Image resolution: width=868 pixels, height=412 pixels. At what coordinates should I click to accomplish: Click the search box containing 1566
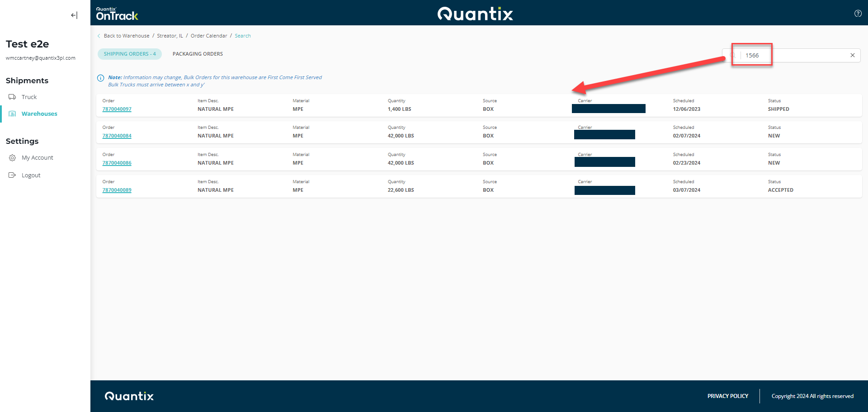pyautogui.click(x=796, y=55)
